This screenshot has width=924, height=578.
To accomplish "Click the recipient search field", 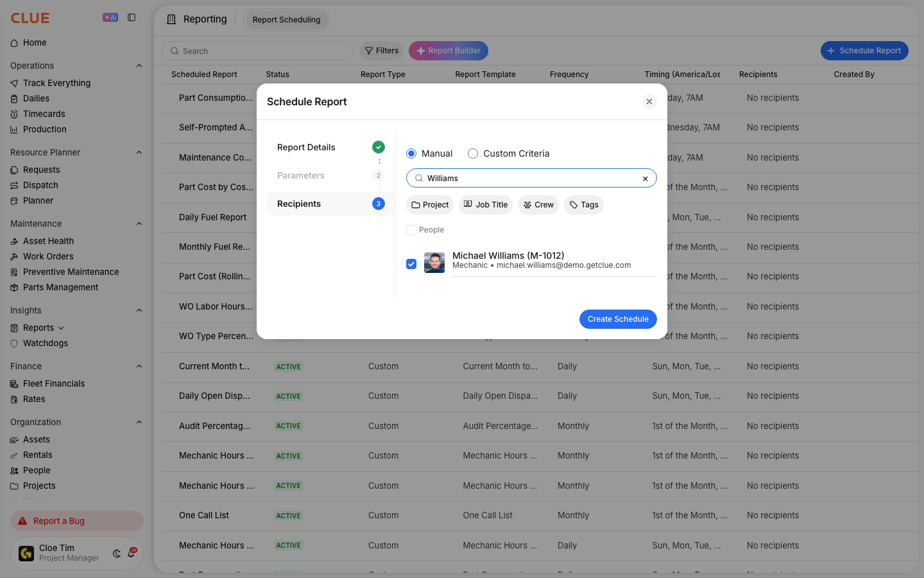I will [531, 178].
